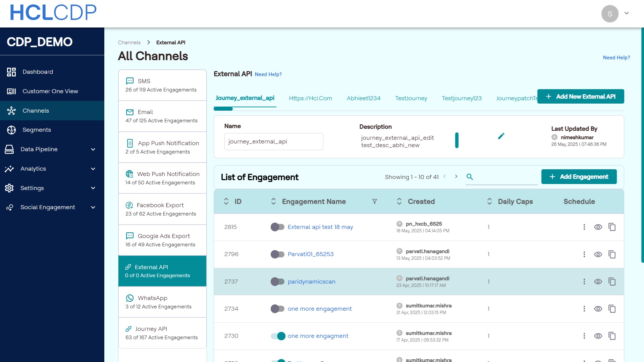The image size is (644, 362).
Task: Expand Data Pipeline sidebar menu
Action: pos(93,149)
